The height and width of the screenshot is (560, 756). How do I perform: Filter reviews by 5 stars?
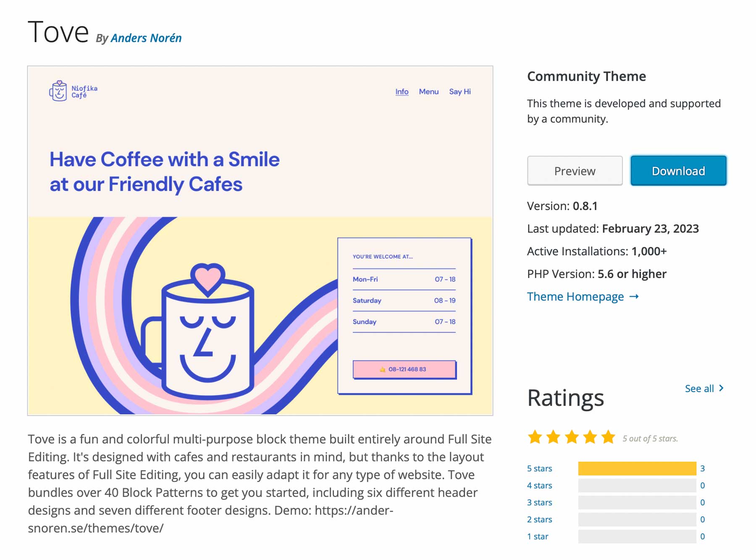tap(539, 468)
